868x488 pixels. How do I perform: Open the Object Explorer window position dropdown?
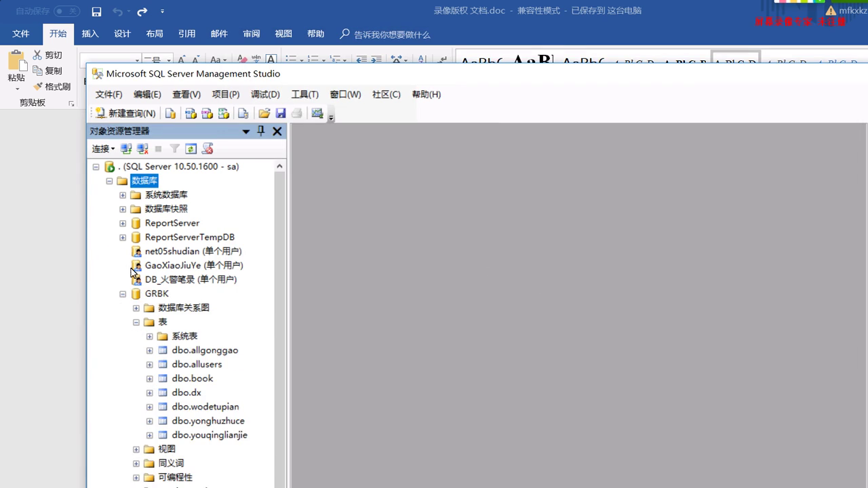click(x=246, y=131)
